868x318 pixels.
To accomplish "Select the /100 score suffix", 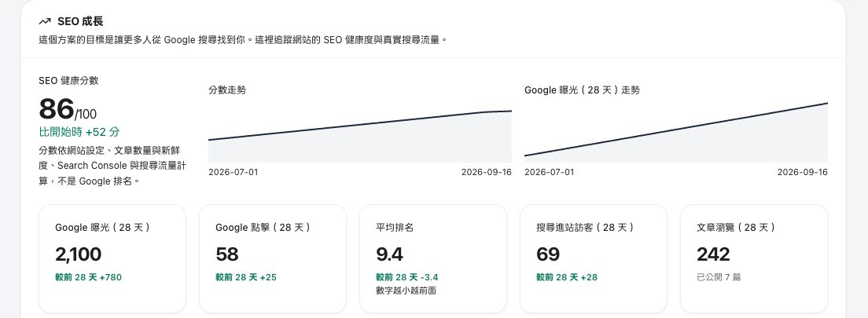I will 85,115.
